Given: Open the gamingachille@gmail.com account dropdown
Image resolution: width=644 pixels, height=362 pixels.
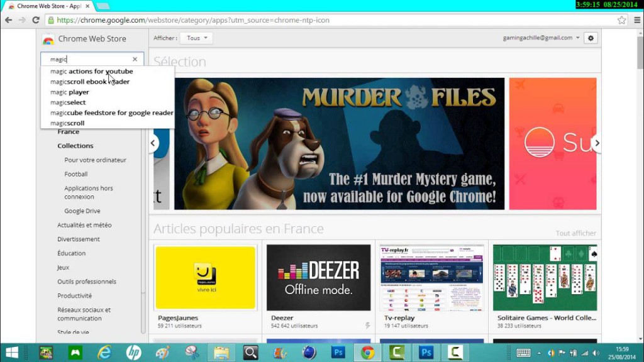Looking at the screenshot, I should [x=541, y=38].
